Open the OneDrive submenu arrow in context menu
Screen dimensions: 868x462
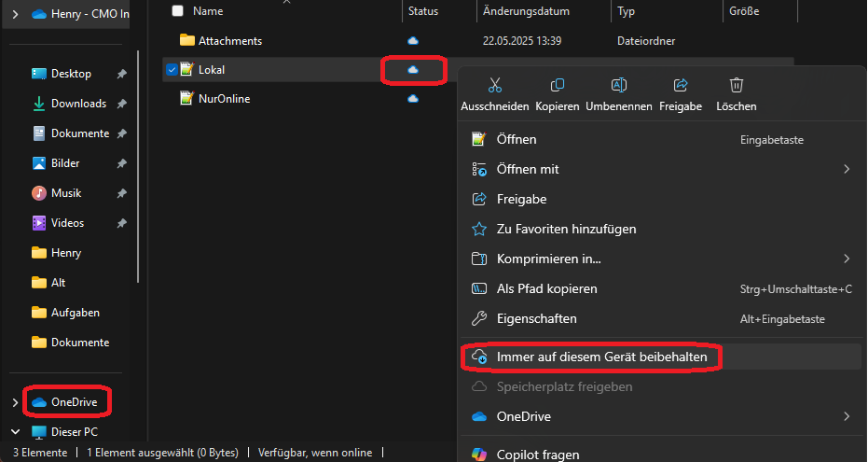[847, 416]
